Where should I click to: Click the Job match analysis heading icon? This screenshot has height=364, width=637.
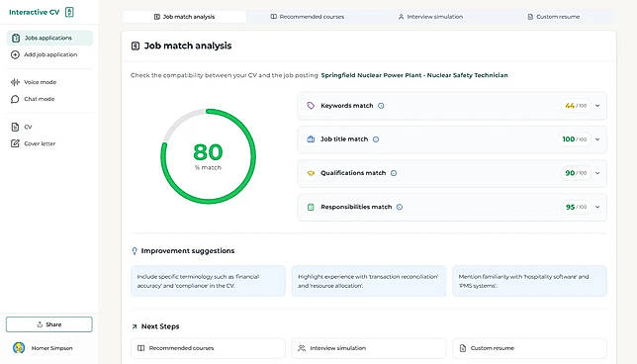[136, 45]
